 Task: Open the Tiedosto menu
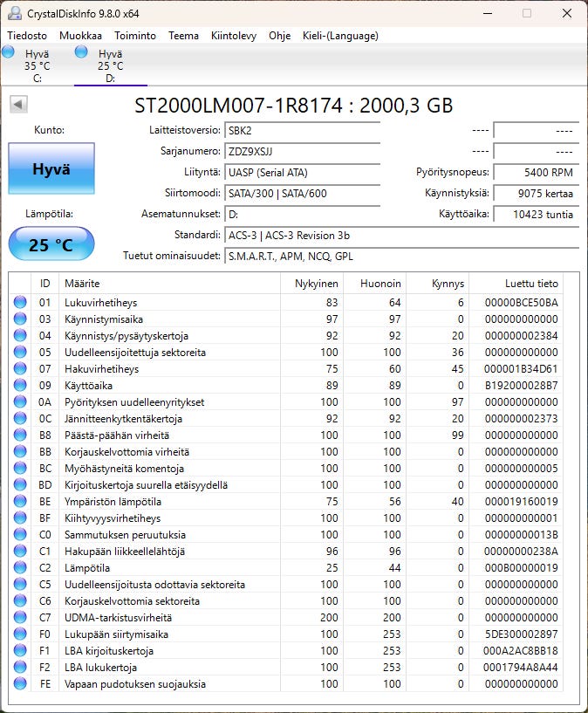coord(28,36)
